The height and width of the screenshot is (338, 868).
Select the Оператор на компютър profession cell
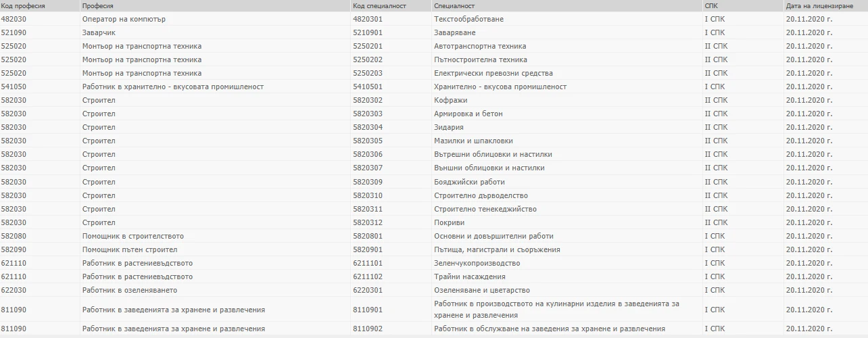click(124, 19)
